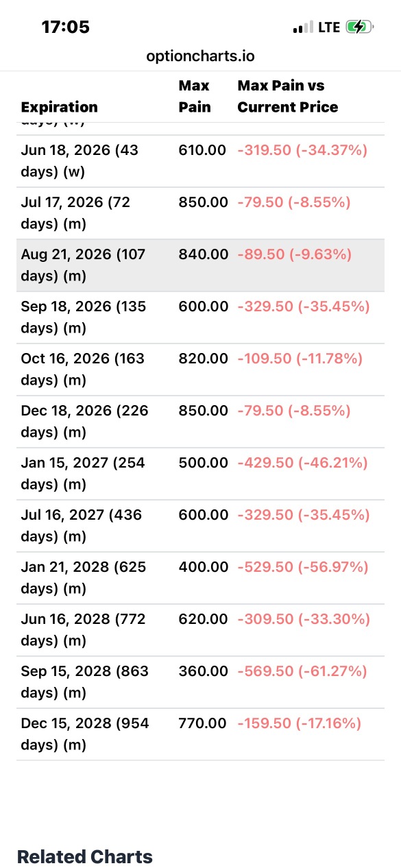Tap the 360.00 max pain value
This screenshot has height=868, width=401.
point(203,671)
